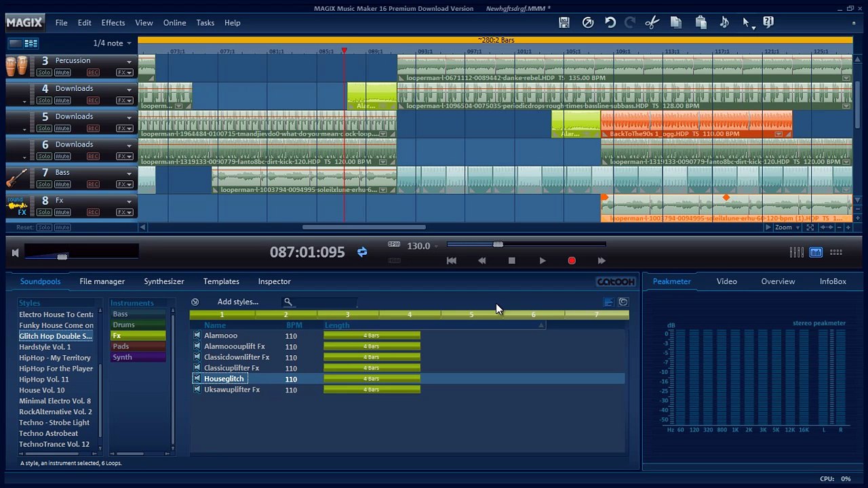Solo track 3 Percussion

(x=44, y=73)
